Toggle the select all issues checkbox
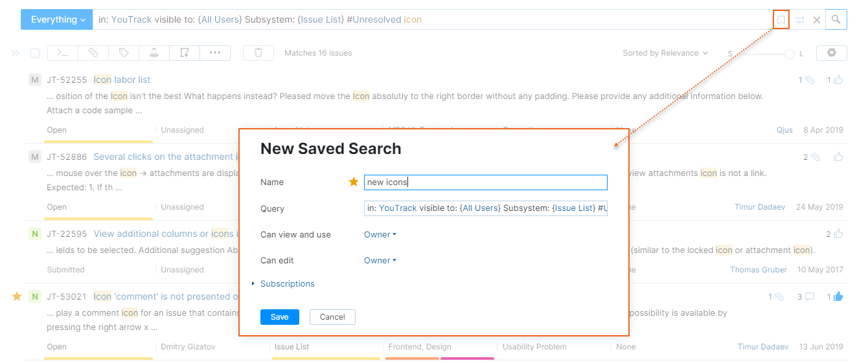The height and width of the screenshot is (363, 868). point(35,53)
